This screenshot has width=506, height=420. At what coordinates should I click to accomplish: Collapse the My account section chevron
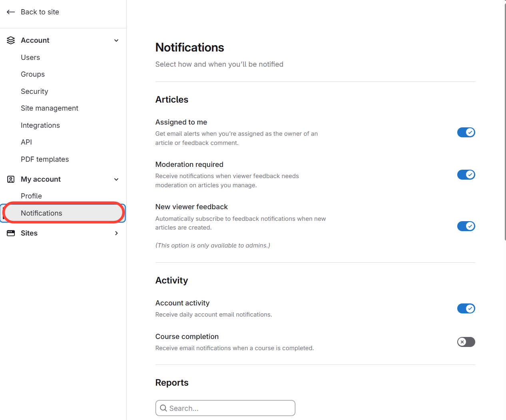tap(116, 179)
